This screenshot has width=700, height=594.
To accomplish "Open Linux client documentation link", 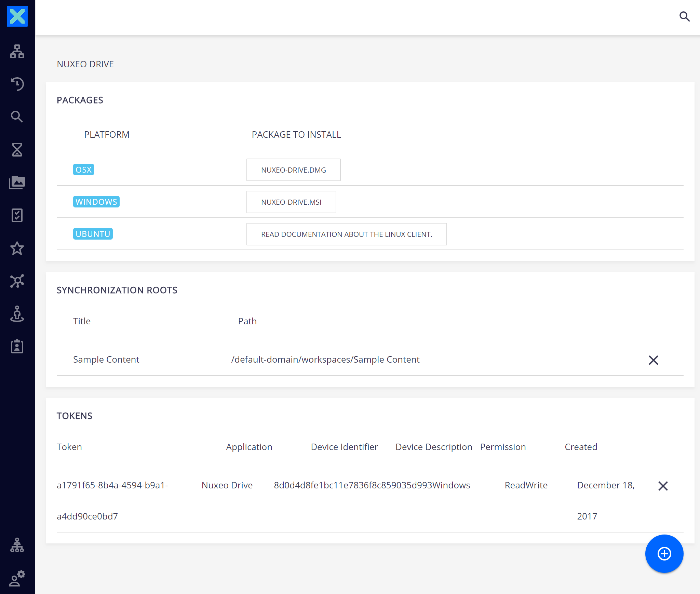I will pyautogui.click(x=347, y=234).
